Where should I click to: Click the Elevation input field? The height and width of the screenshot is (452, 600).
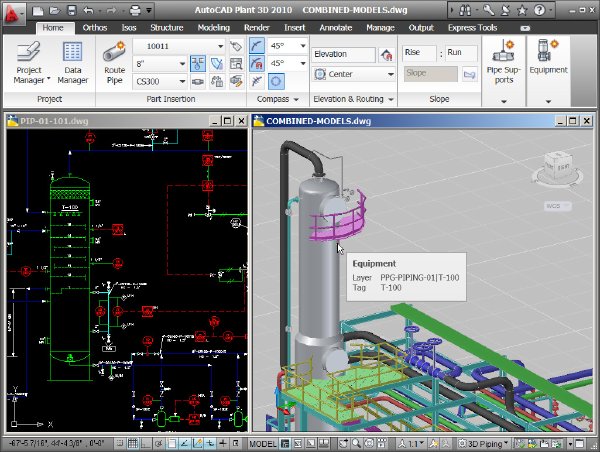click(343, 54)
